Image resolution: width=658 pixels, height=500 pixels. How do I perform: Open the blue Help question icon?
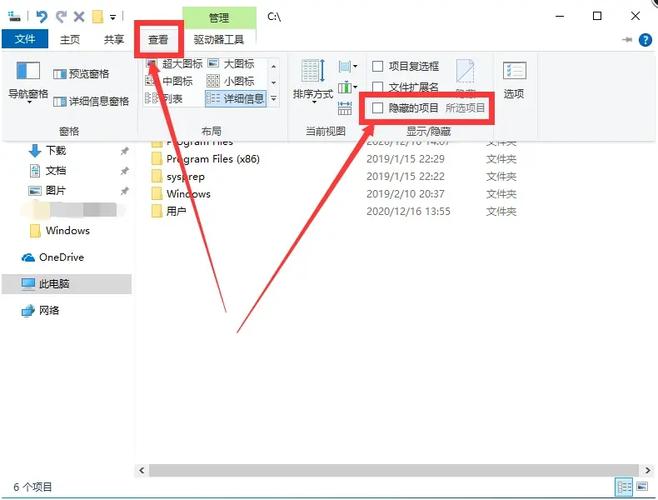click(645, 40)
